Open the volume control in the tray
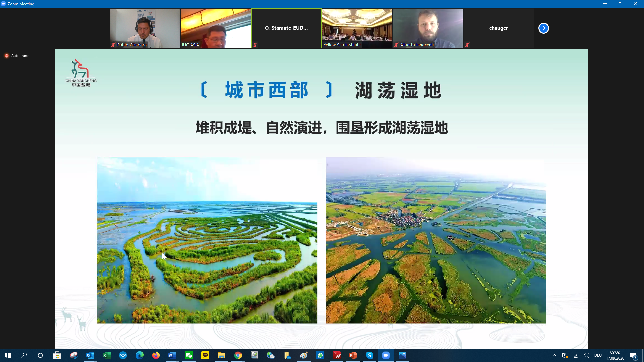 (x=586, y=355)
